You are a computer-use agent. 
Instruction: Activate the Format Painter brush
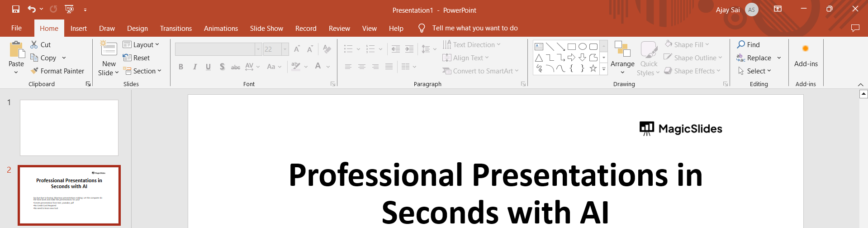34,71
